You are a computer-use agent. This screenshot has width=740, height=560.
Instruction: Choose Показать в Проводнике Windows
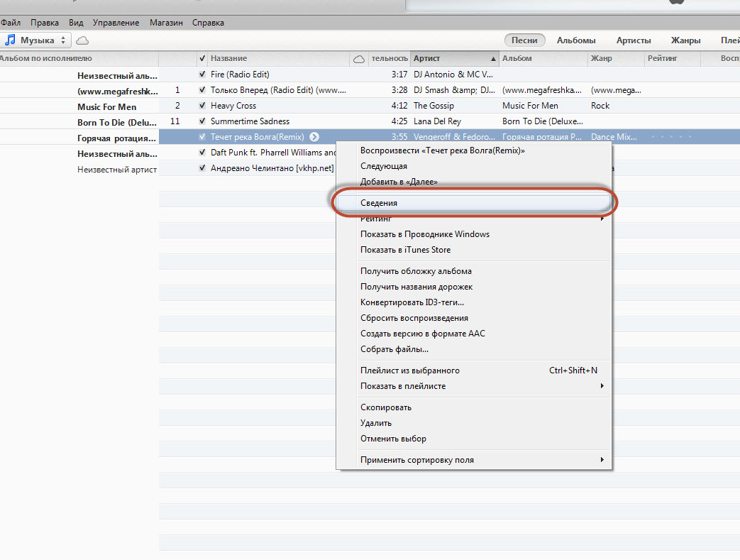[474, 234]
